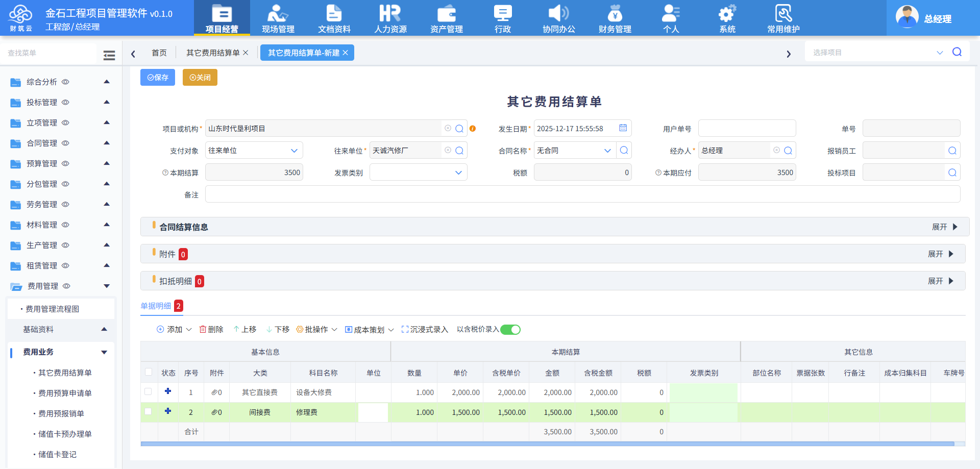Switch to the 首页 tab
The height and width of the screenshot is (469, 980).
[x=159, y=53]
